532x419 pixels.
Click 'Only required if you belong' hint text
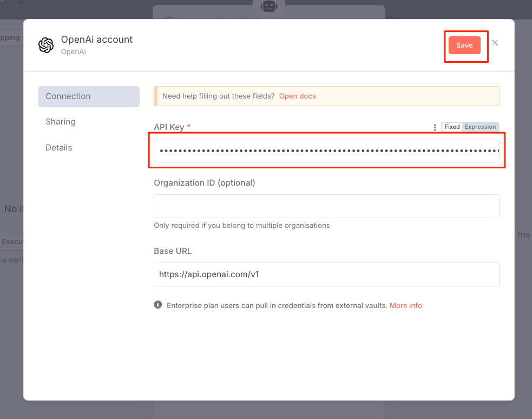point(241,226)
